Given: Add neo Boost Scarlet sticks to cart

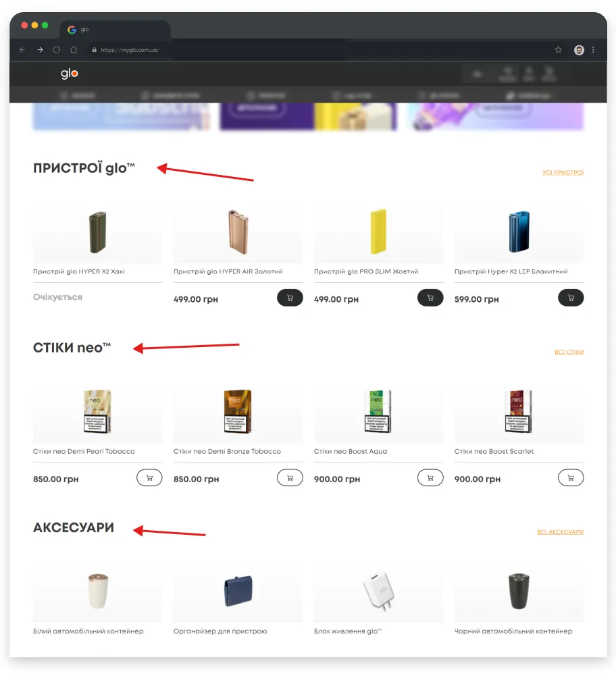Looking at the screenshot, I should pyautogui.click(x=571, y=478).
